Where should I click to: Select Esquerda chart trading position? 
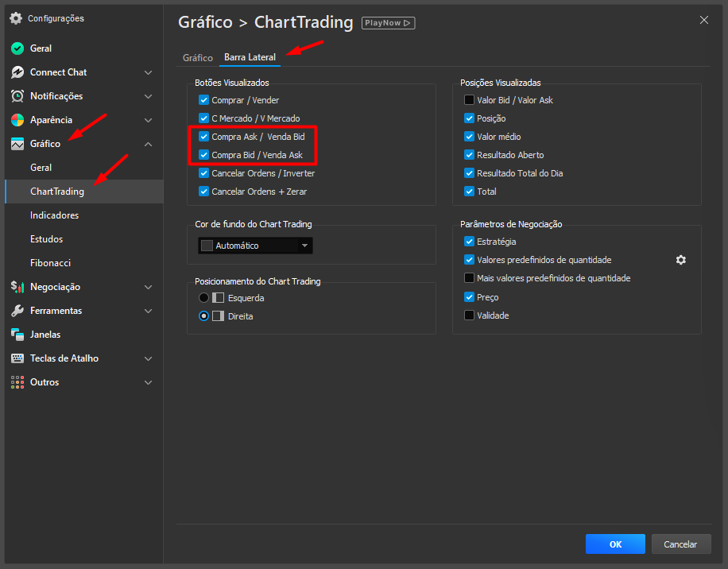click(203, 298)
